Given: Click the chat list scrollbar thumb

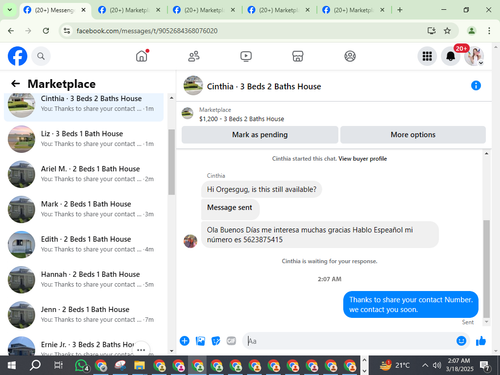Looking at the screenshot, I should pyautogui.click(x=171, y=162).
